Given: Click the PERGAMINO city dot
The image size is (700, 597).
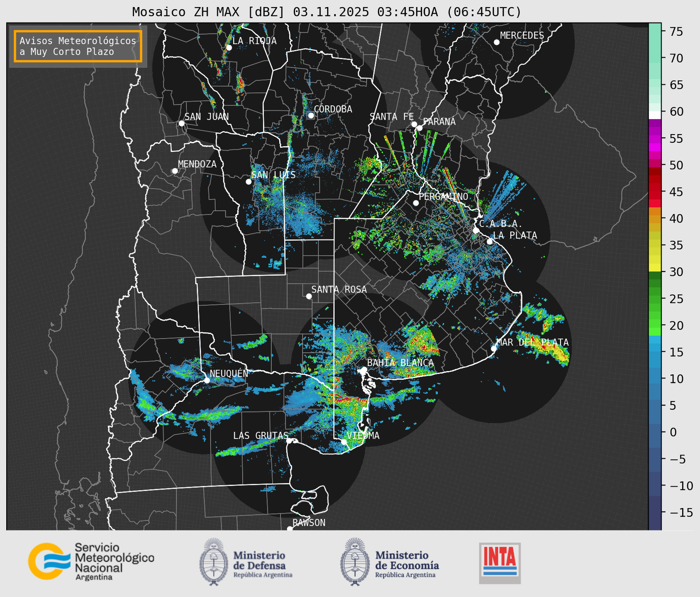Looking at the screenshot, I should pos(416,203).
